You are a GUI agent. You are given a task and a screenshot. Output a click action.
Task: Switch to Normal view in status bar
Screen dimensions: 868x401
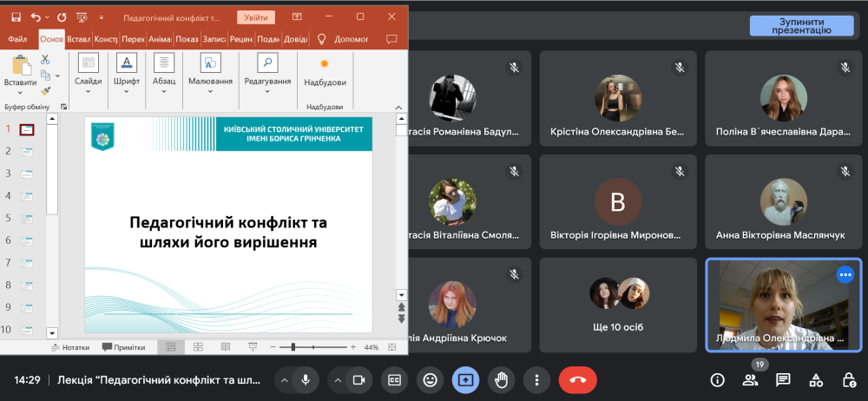(x=171, y=347)
